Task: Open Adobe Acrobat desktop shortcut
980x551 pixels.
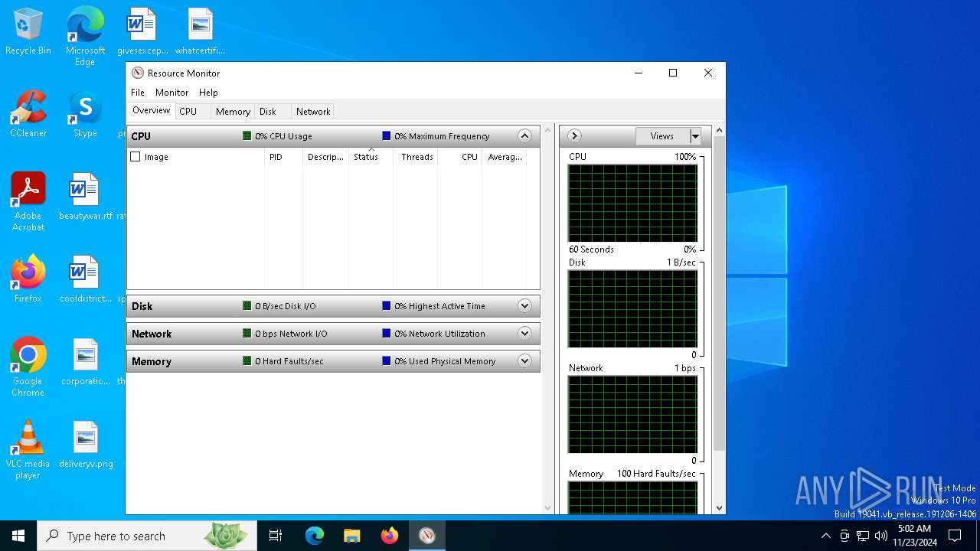Action: click(28, 202)
